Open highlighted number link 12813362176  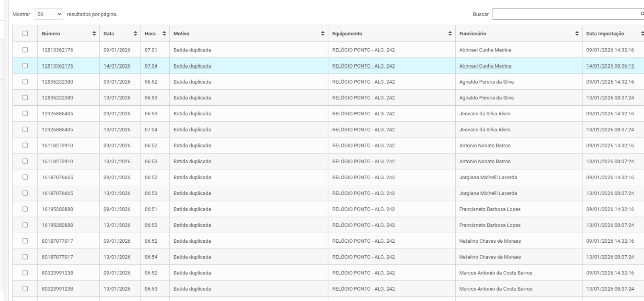tap(58, 66)
